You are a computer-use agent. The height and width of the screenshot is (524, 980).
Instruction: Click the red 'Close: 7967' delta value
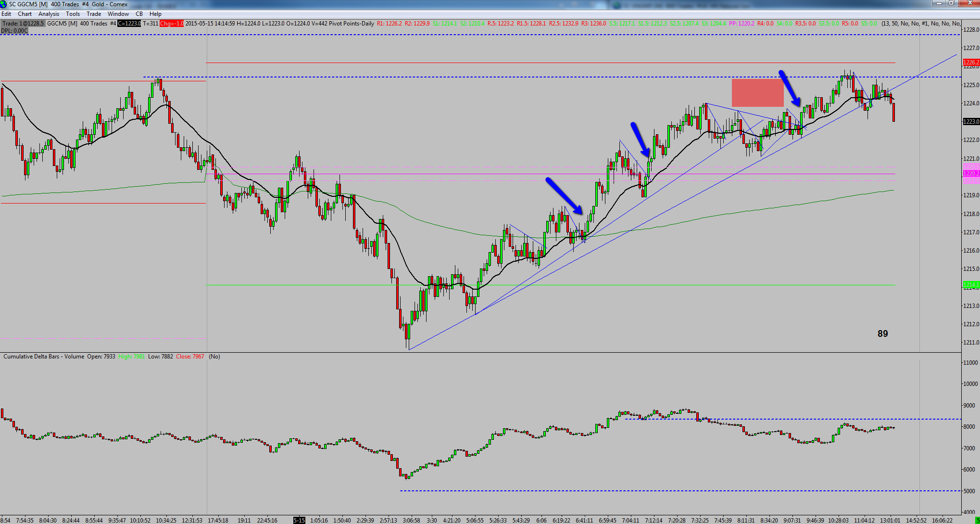tap(190, 357)
